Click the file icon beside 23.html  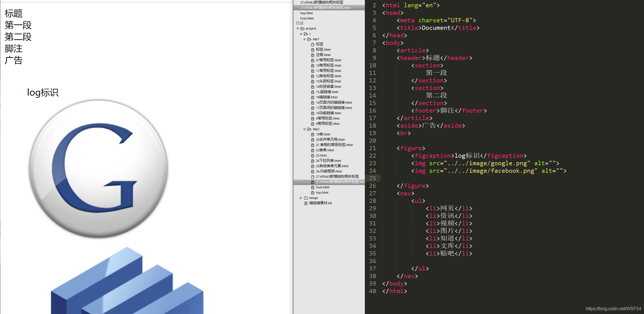tap(313, 155)
